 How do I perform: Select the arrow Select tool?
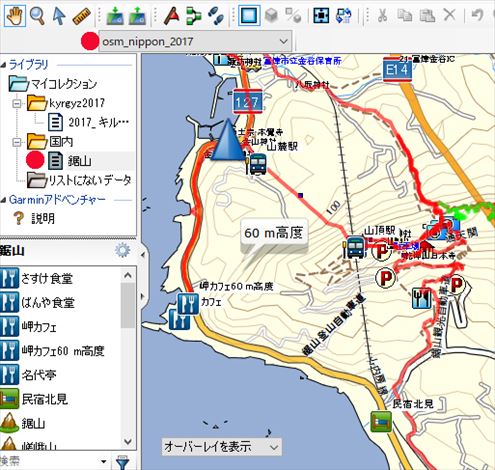(59, 15)
